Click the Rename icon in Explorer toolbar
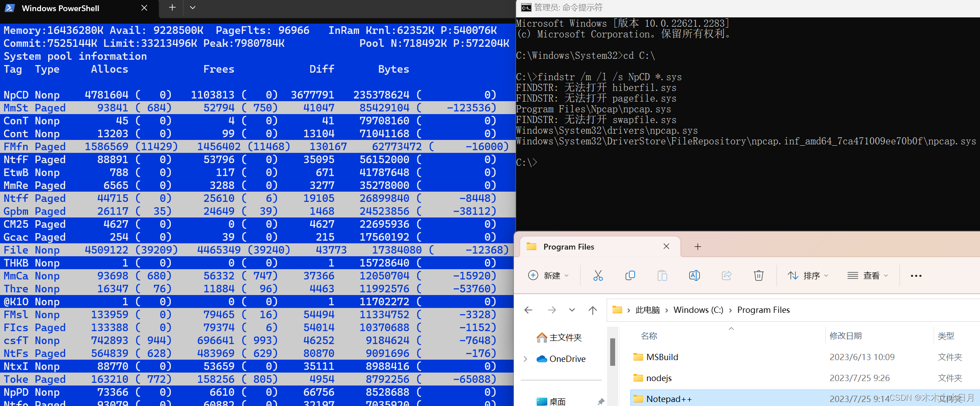The width and height of the screenshot is (980, 406). click(695, 275)
